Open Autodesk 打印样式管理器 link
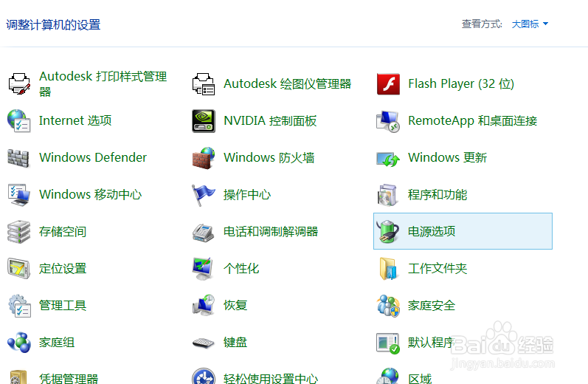This screenshot has width=588, height=384. pos(103,83)
